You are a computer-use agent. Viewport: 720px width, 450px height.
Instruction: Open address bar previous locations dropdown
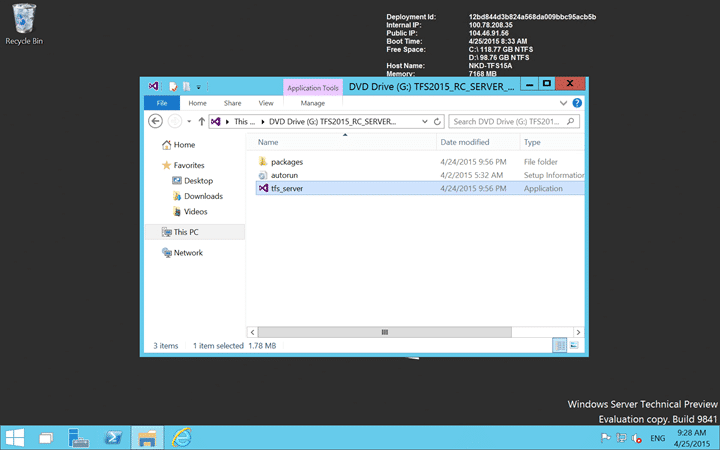click(425, 121)
